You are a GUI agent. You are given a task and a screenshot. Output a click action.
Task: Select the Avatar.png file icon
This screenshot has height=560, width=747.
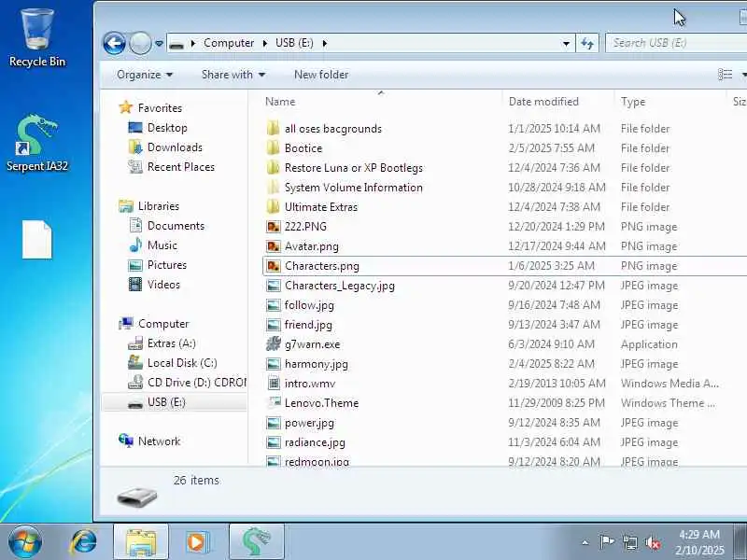(x=274, y=246)
